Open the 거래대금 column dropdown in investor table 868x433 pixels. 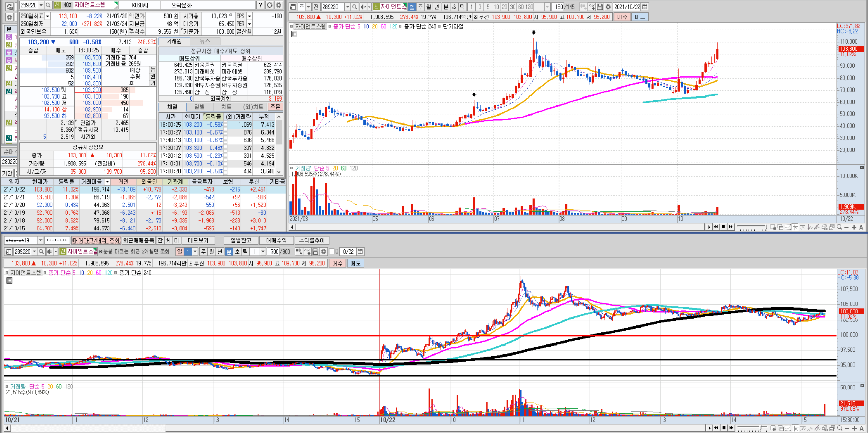[x=107, y=182]
